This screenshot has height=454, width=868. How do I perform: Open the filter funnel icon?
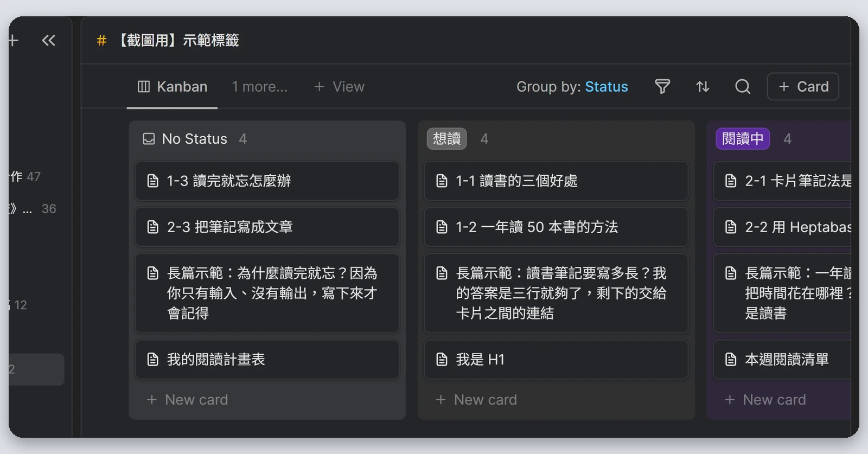[662, 87]
